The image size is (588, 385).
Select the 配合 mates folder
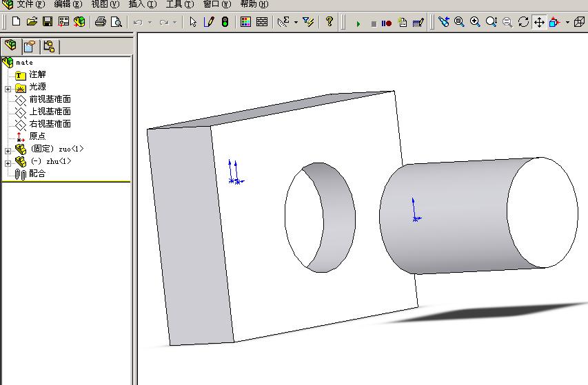coord(37,174)
